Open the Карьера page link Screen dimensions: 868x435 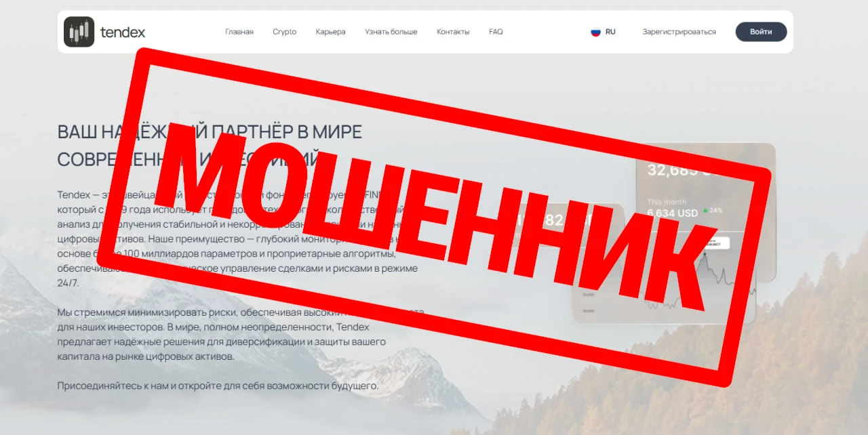[330, 32]
